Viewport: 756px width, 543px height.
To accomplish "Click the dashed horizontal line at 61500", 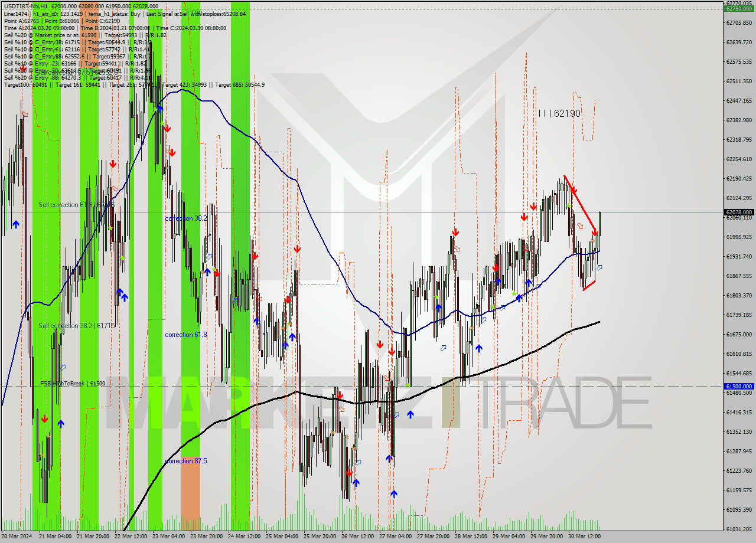I will point(361,387).
